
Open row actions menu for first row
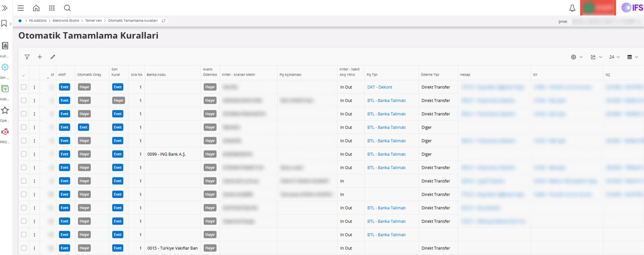(x=34, y=87)
